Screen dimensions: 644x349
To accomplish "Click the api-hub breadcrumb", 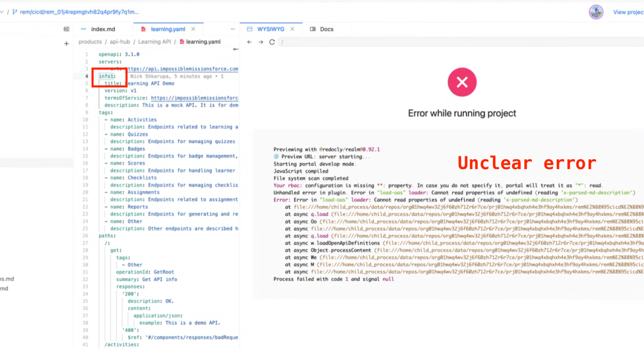I will 120,42.
